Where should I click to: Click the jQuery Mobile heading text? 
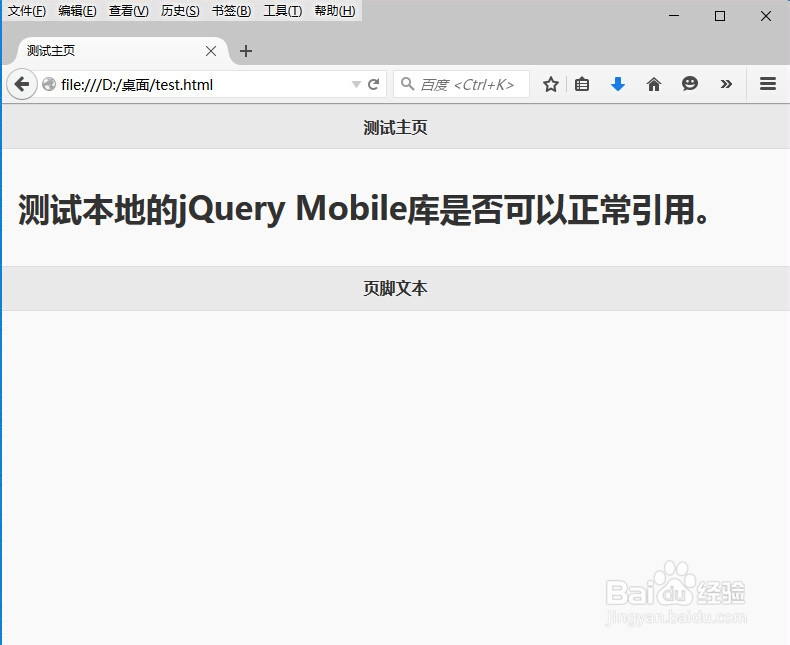point(364,209)
